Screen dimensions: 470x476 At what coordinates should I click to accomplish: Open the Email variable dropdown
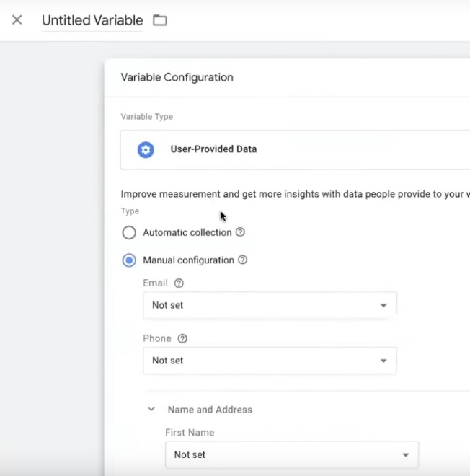tap(270, 305)
